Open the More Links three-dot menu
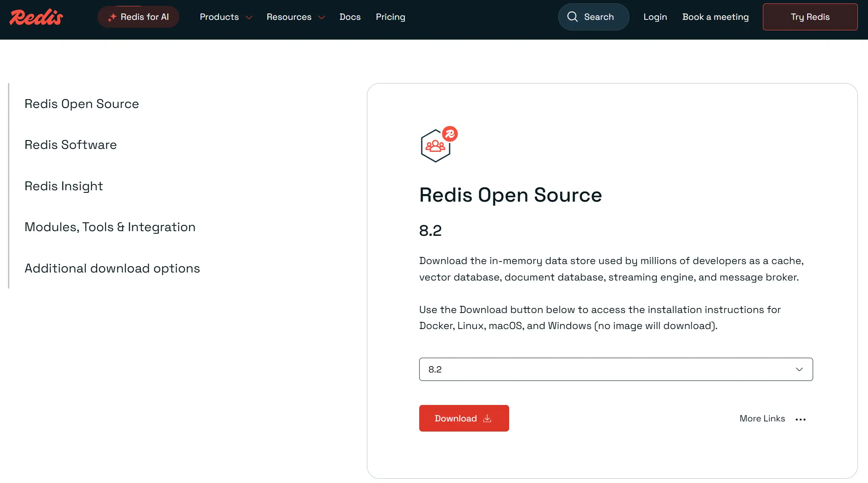Screen dimensions: 868x483 coord(800,419)
